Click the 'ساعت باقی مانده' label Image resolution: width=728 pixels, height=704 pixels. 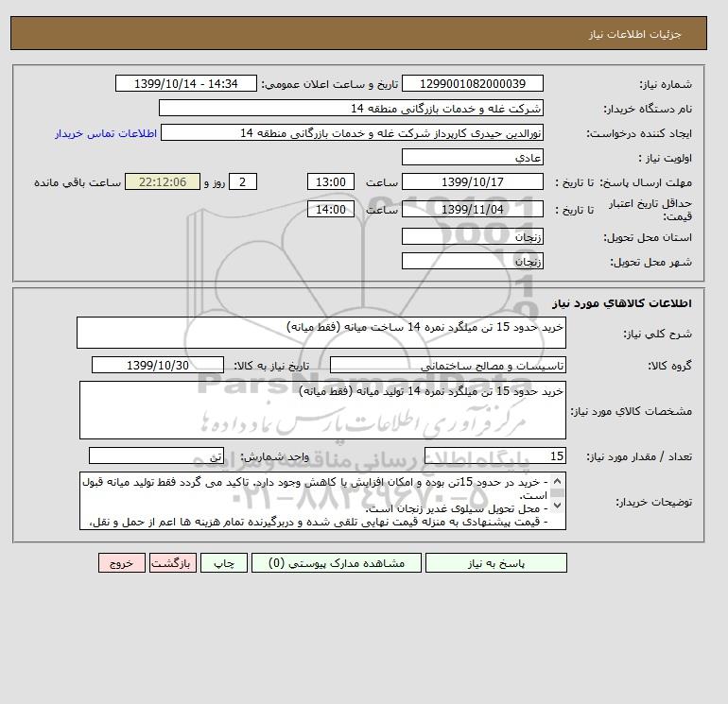click(78, 182)
